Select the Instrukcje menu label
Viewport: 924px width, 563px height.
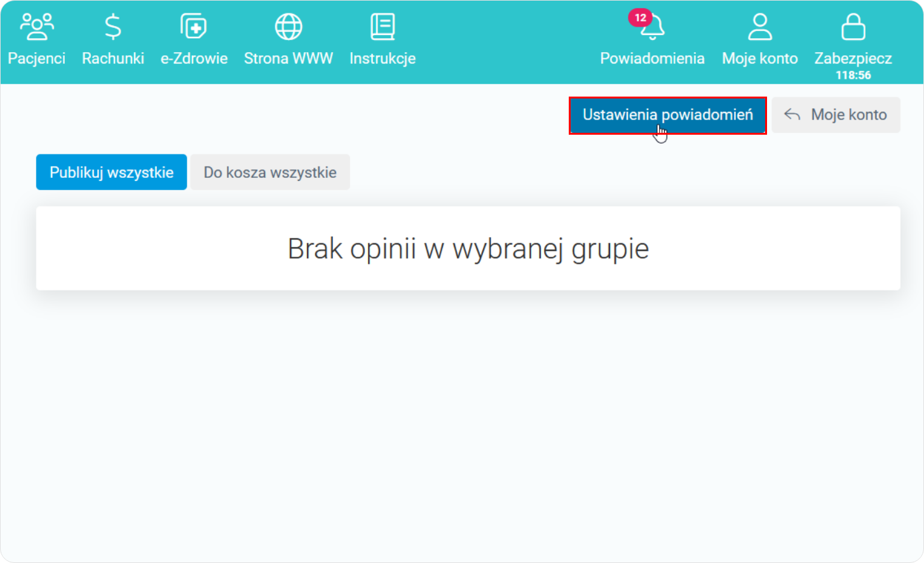[383, 58]
